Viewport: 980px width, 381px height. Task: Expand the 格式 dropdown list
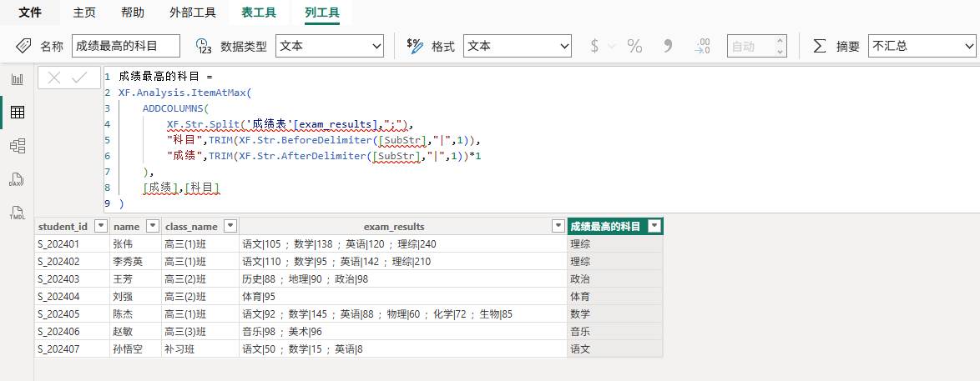click(518, 46)
